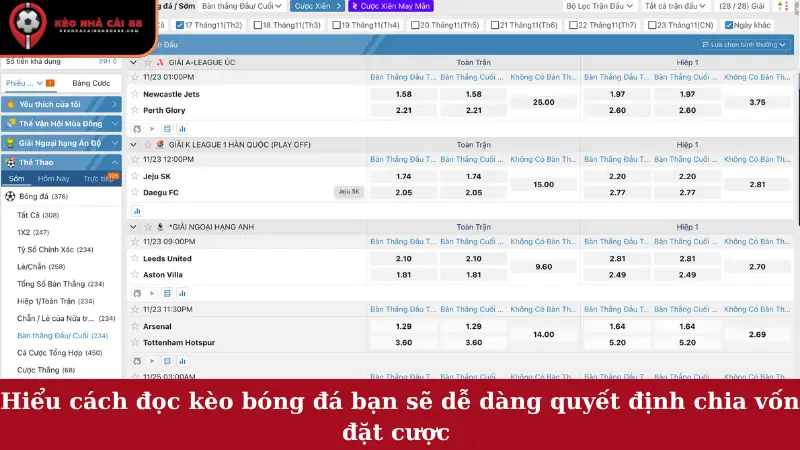Bet on Arsenal full match odds 1.29 first goal
Image resolution: width=800 pixels, height=450 pixels.
[404, 326]
